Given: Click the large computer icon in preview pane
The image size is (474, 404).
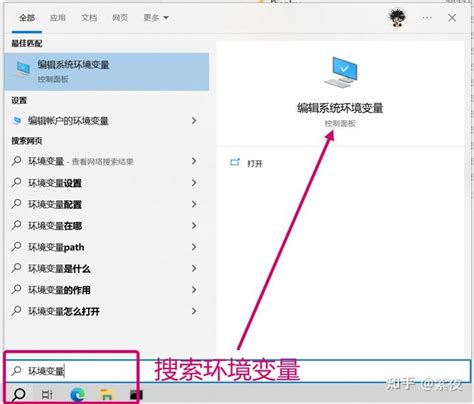Looking at the screenshot, I should point(341,71).
